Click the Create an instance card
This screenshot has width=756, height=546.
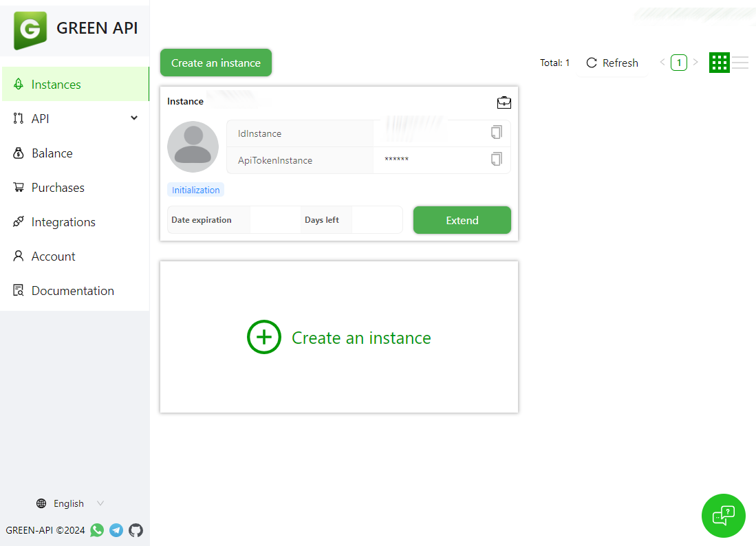[339, 337]
